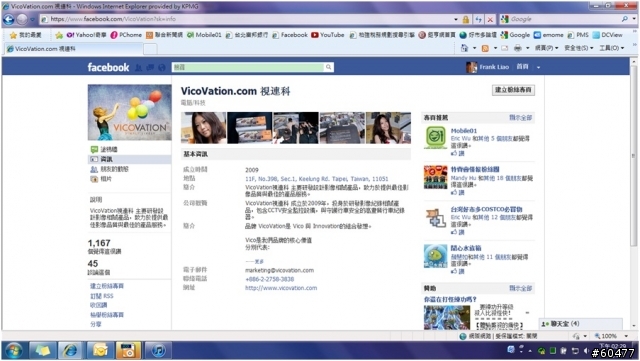Click the security padlock icon in address bar
The image size is (640, 361).
coord(466,19)
